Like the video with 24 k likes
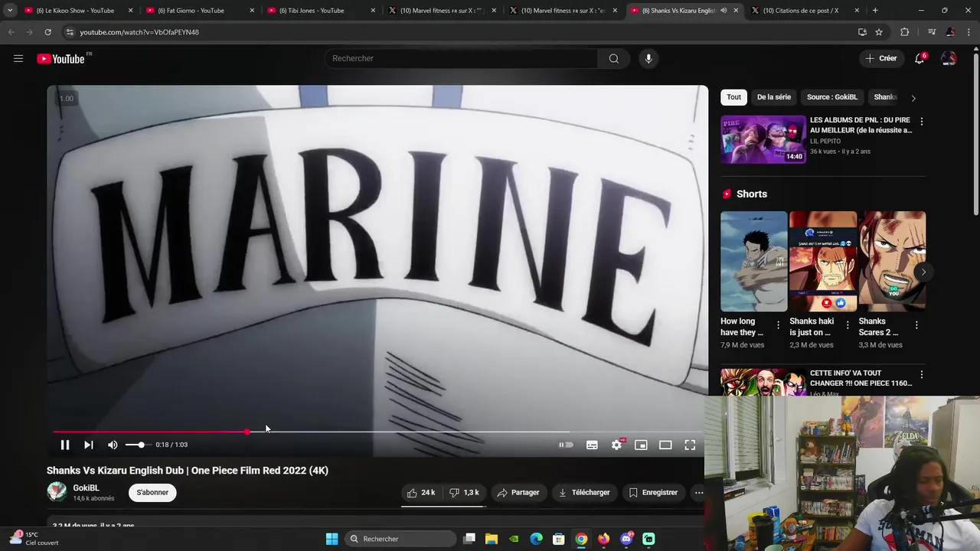The height and width of the screenshot is (551, 980). 421,493
